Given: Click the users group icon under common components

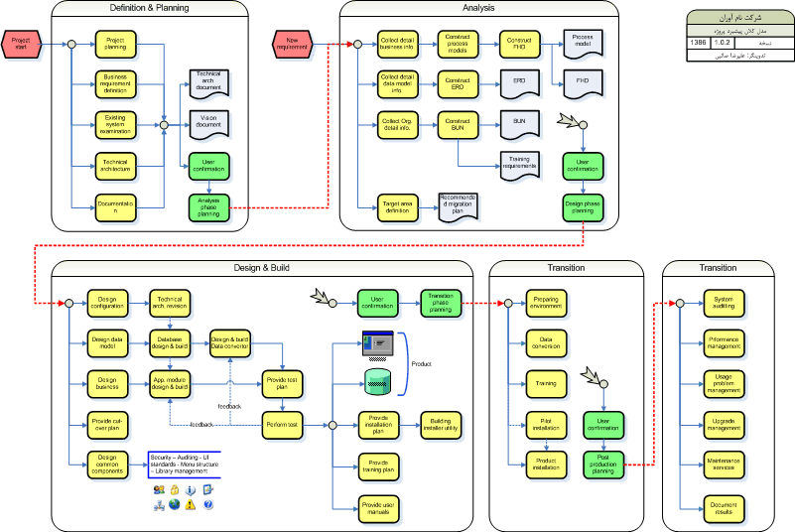Looking at the screenshot, I should (159, 489).
